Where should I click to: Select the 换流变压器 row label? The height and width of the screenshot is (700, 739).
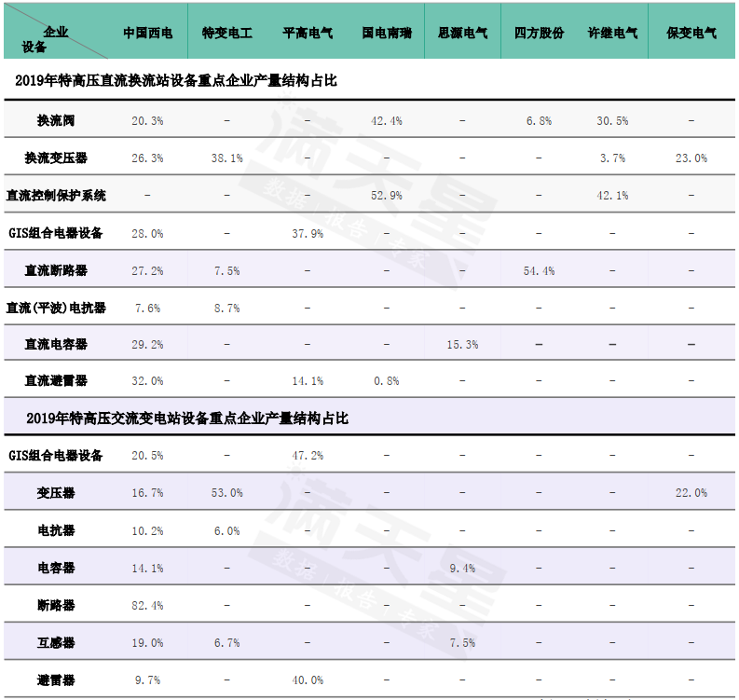coord(56,158)
